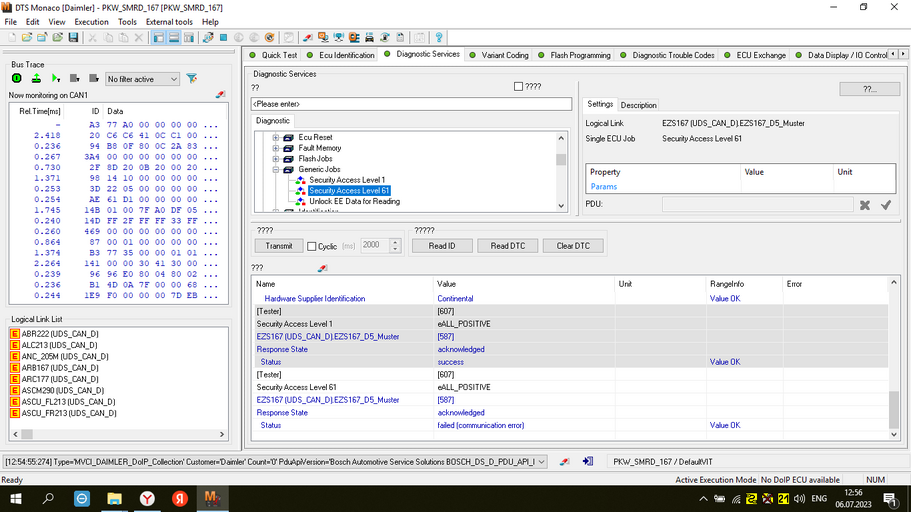This screenshot has width=911, height=512.
Task: Open the File menu
Action: [x=10, y=22]
